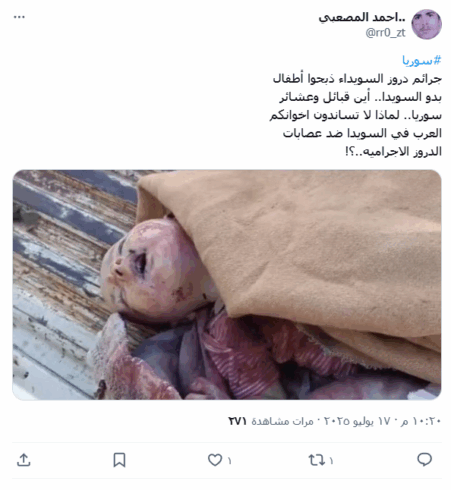This screenshot has width=451, height=490.
Task: Like the post with the heart icon
Action: point(215,460)
